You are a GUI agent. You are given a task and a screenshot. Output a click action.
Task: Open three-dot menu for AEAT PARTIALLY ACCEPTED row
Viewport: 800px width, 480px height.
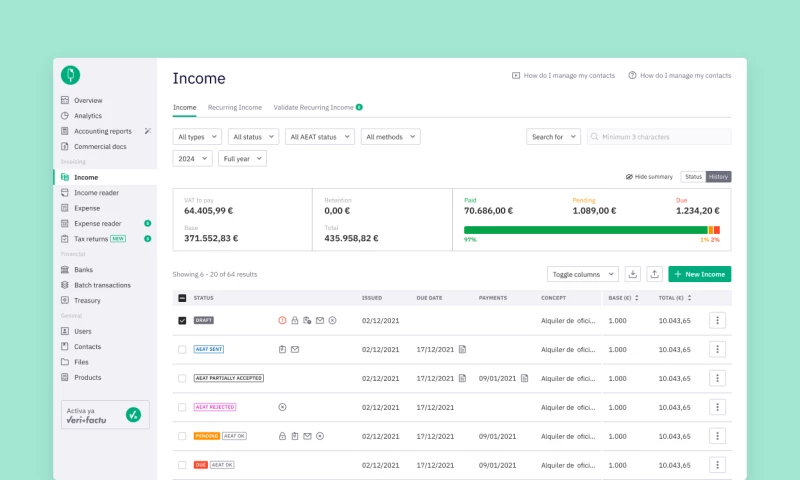point(717,378)
